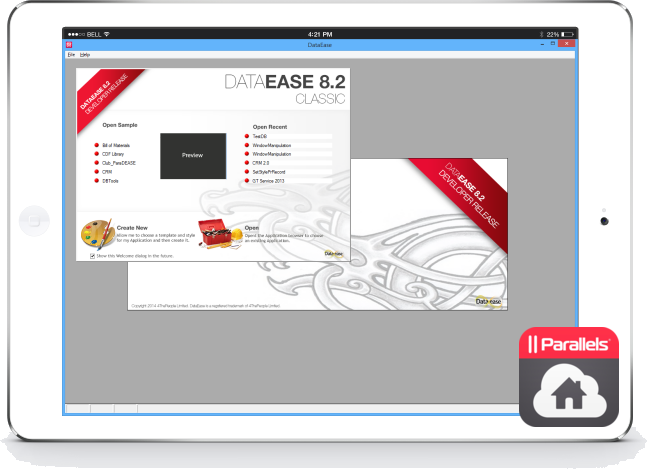Tap the iPad home button
The height and width of the screenshot is (469, 647).
point(34,221)
